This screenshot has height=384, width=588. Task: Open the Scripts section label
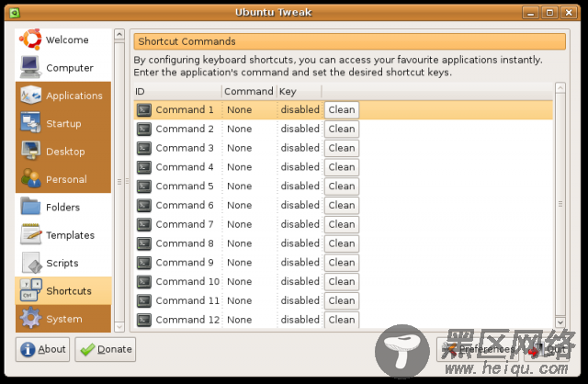click(62, 264)
